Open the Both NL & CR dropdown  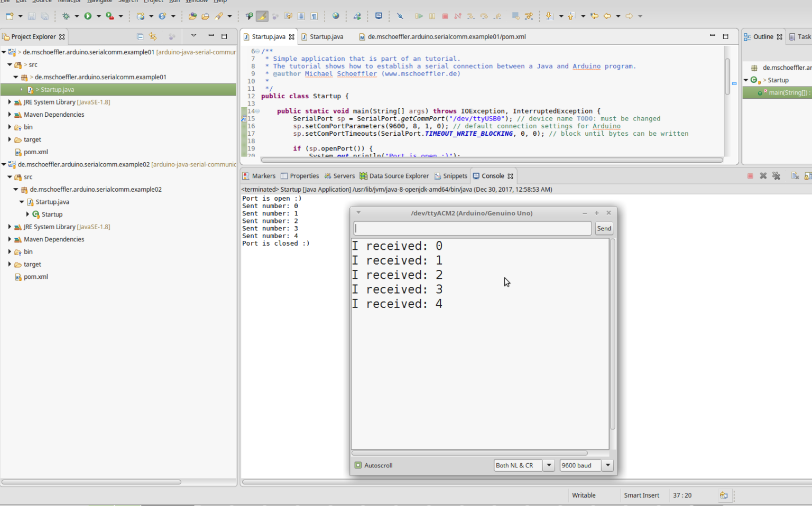click(x=549, y=465)
